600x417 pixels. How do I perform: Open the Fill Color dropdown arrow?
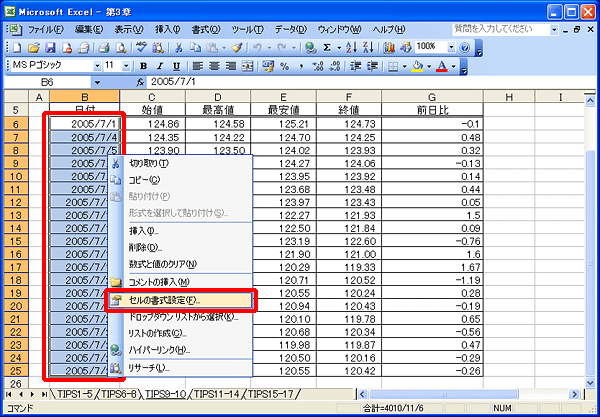point(429,67)
